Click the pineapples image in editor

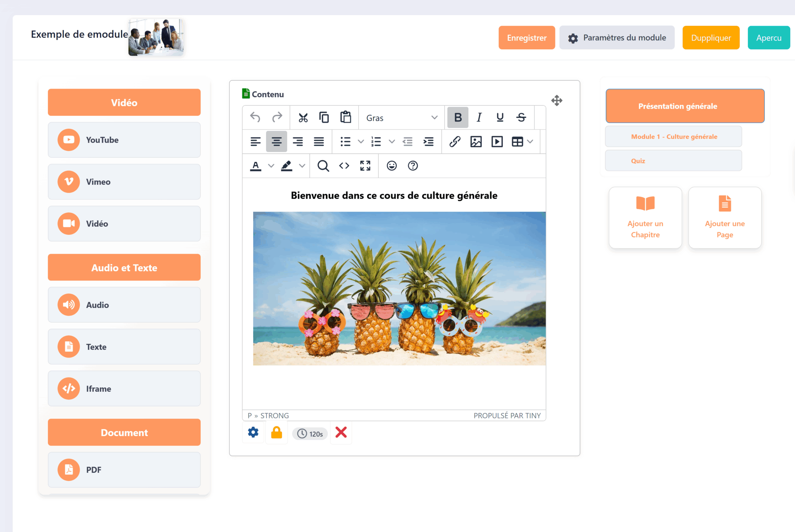pyautogui.click(x=399, y=288)
